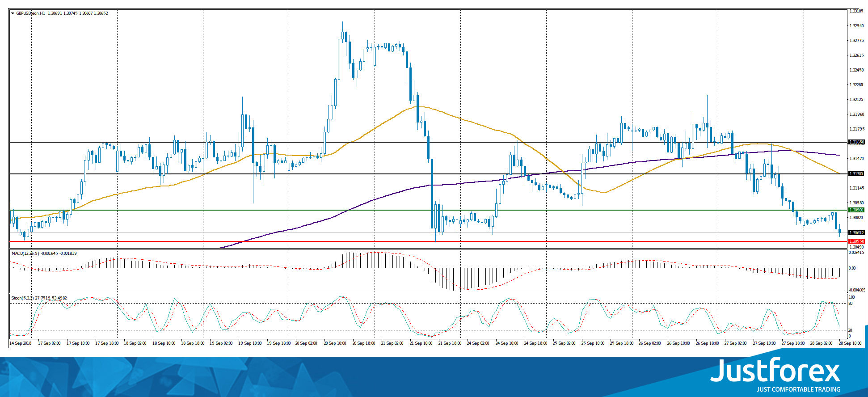Click the 25 Sep 10:00 time label
The height and width of the screenshot is (397, 868).
tap(593, 343)
